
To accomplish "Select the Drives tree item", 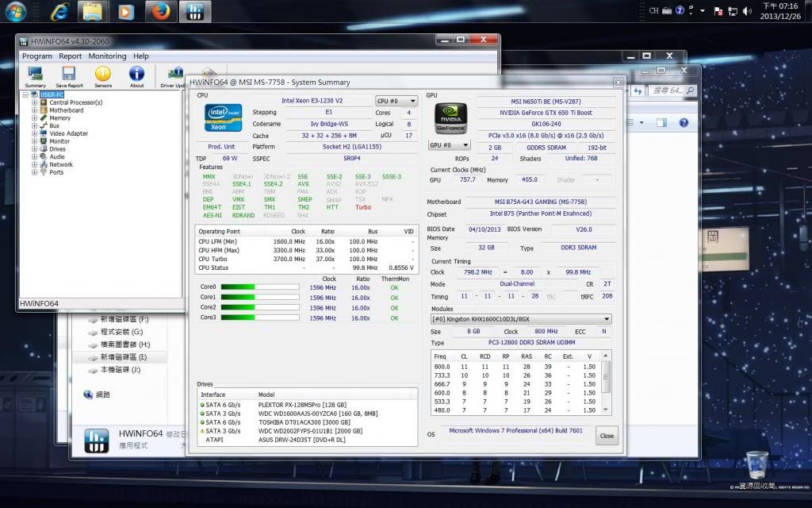I will click(x=57, y=149).
